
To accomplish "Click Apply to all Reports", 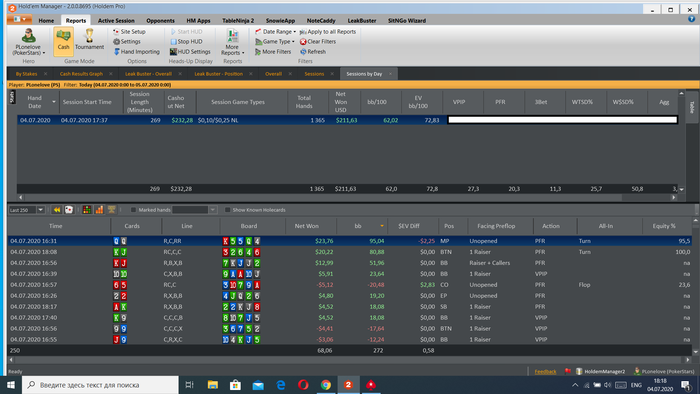I will click(328, 32).
